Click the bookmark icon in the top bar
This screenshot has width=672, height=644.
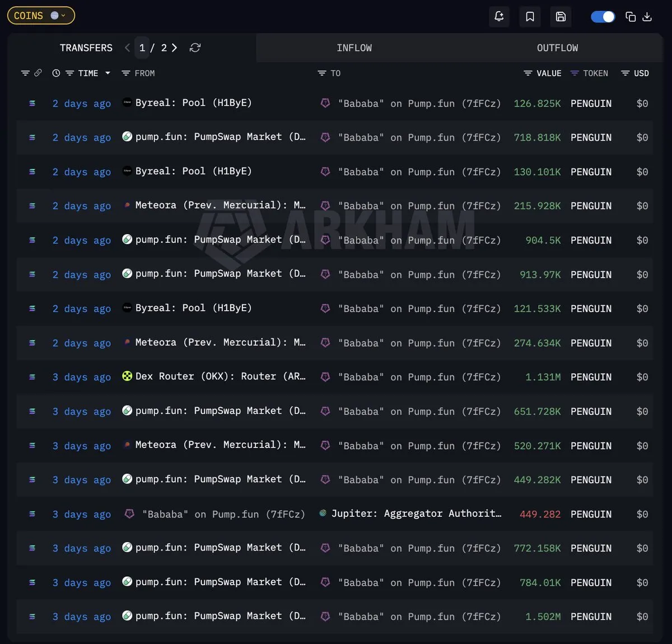point(530,16)
